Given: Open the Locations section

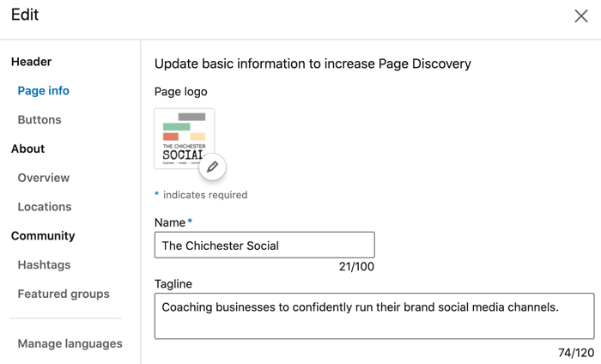Looking at the screenshot, I should point(45,207).
